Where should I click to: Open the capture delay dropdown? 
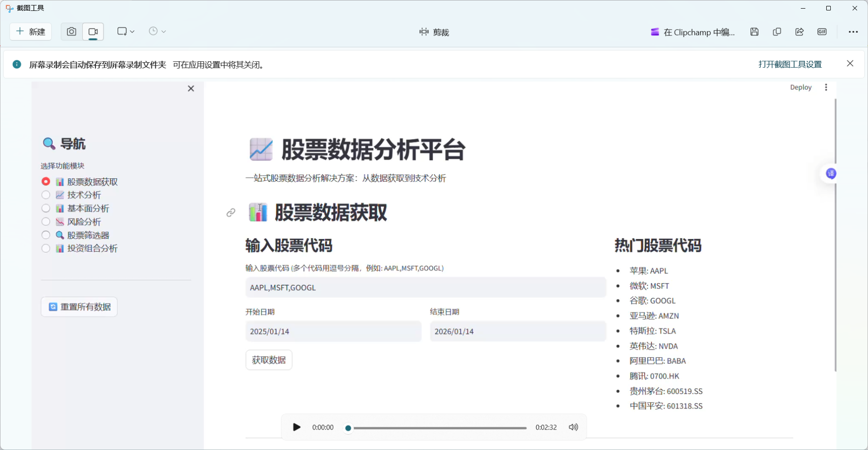[x=157, y=31]
